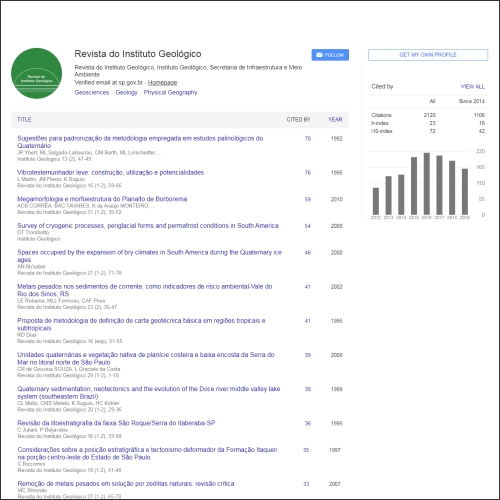Click the Follow button
Viewport: 500px width, 500px height.
pyautogui.click(x=330, y=55)
